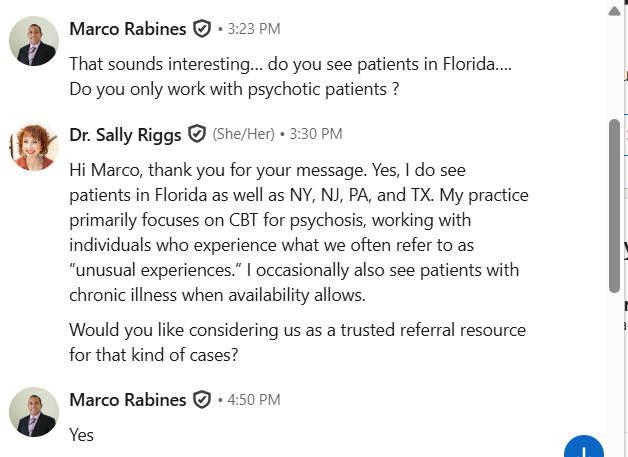Screen dimensions: 628x457
Task: Click the verification badge beside Dr. Sally Riggs
Action: point(197,133)
